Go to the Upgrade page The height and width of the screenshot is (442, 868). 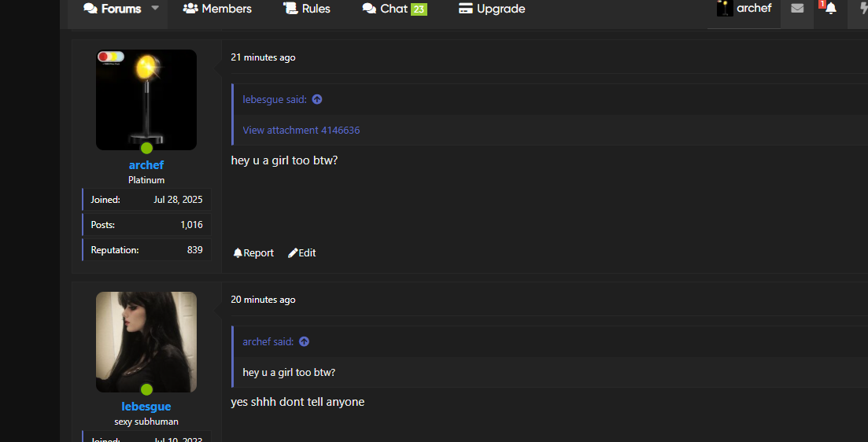pyautogui.click(x=492, y=9)
